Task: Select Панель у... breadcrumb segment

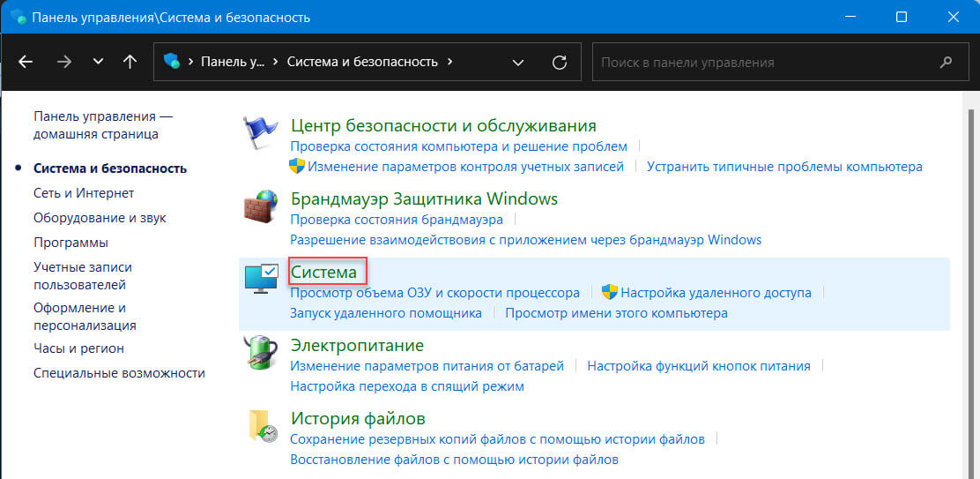Action: 233,62
